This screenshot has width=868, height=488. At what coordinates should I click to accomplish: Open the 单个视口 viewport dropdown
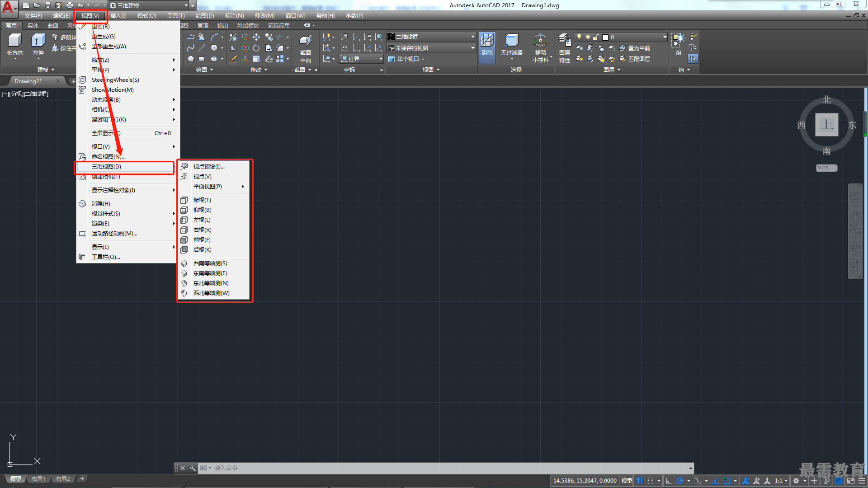click(x=406, y=59)
